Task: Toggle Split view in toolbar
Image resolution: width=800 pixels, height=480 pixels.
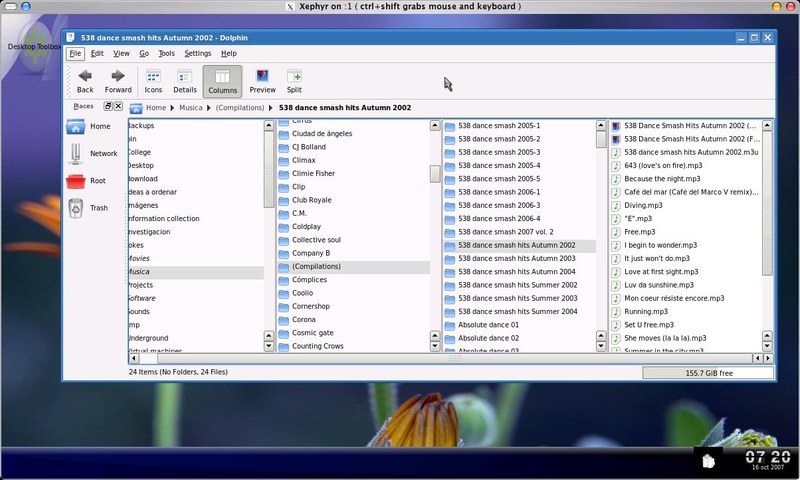Action: (x=294, y=80)
